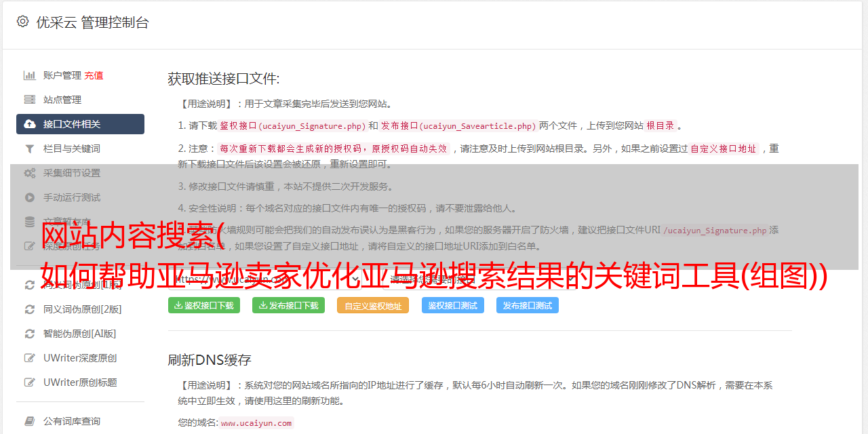Click the highlighted 自定义接口地址 text
The width and height of the screenshot is (868, 434).
tap(724, 149)
